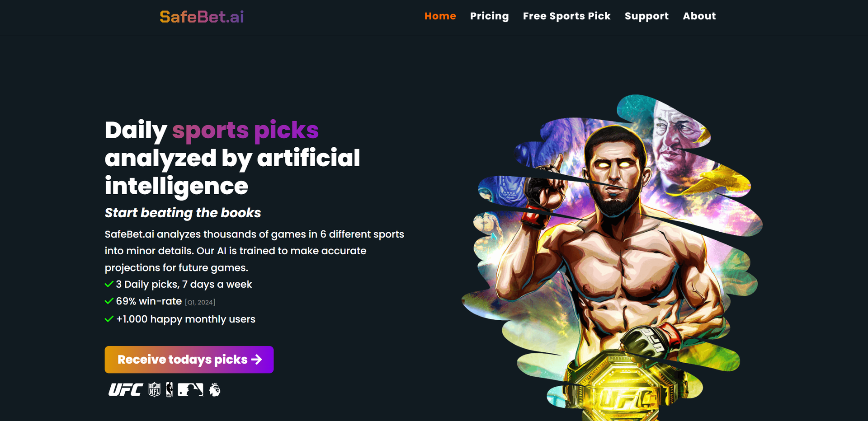
Task: Click the UFC logo icon
Action: pyautogui.click(x=125, y=389)
